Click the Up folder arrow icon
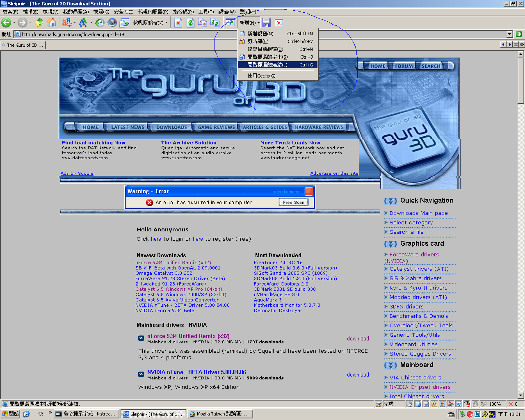 [x=39, y=23]
